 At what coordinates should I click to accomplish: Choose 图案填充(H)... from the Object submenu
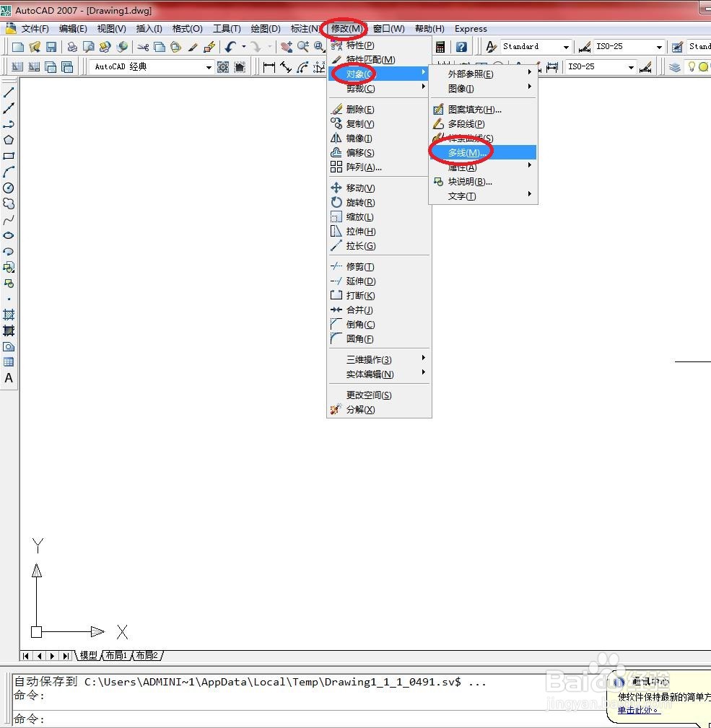tap(483, 110)
